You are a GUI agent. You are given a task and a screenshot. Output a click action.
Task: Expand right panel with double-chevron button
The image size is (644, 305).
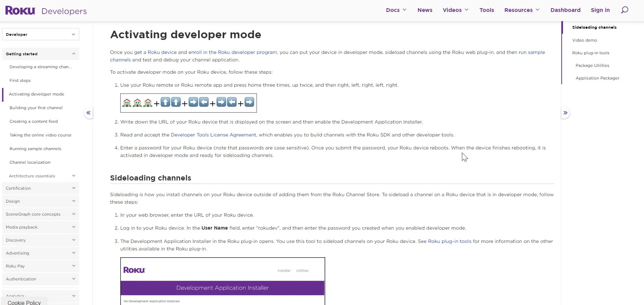(565, 113)
